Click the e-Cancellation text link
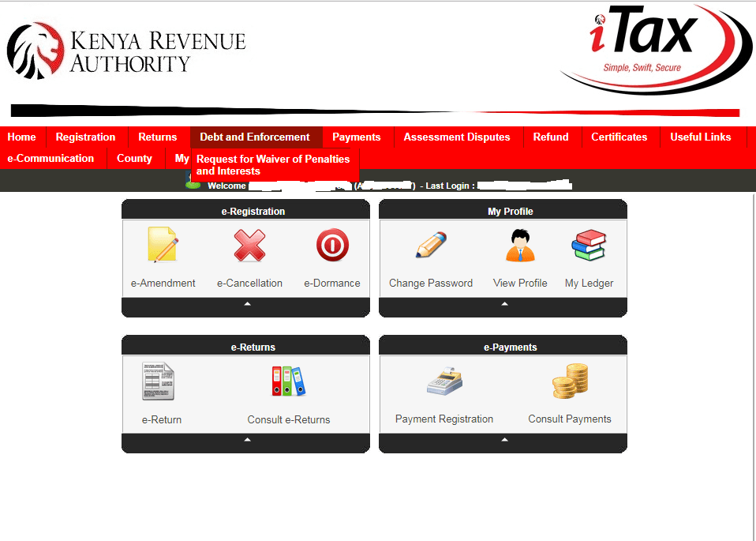The height and width of the screenshot is (541, 756). point(249,284)
